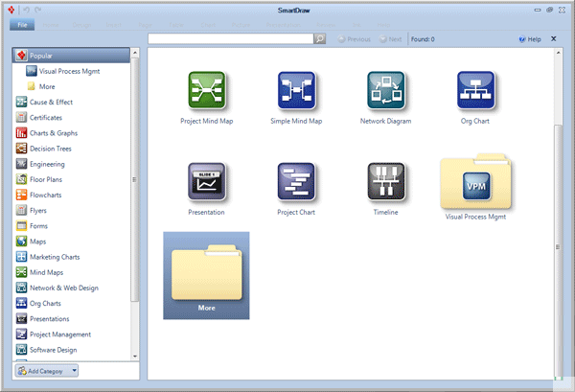This screenshot has width=575, height=392.
Task: Open the Presentation template
Action: click(206, 182)
